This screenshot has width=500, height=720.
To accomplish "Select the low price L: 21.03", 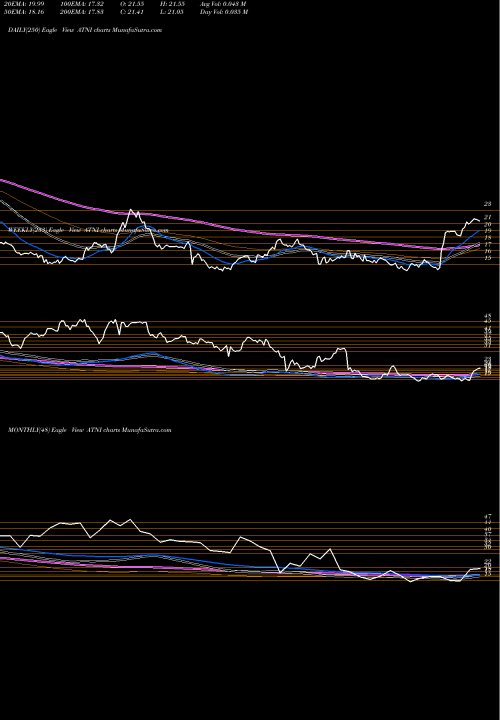I will pos(173,12).
